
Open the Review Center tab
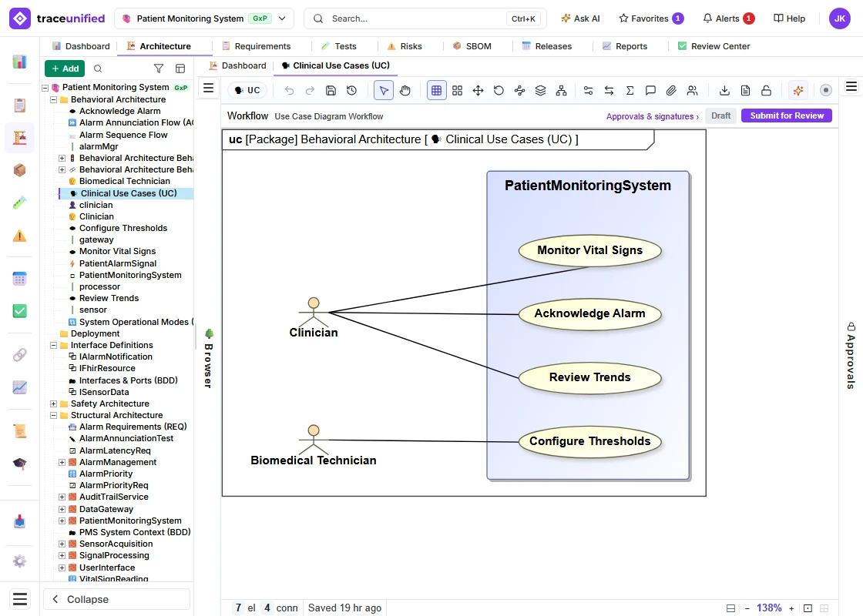coord(714,46)
